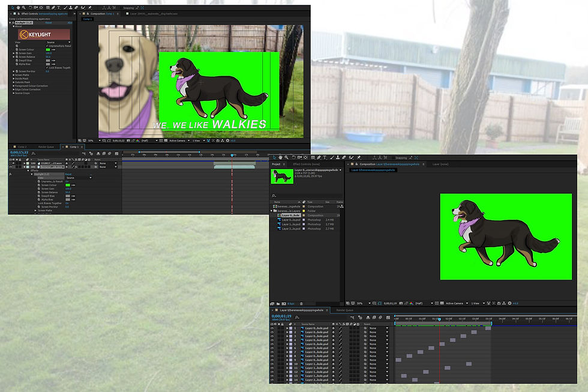This screenshot has width=588, height=392.
Task: Pick the Hand tool in the lower-right window
Action: click(x=281, y=157)
